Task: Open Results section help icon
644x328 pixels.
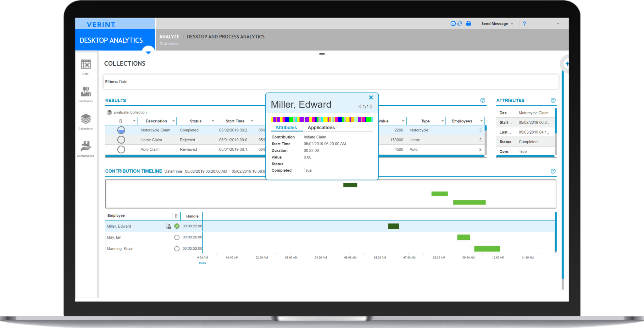Action: tap(483, 100)
